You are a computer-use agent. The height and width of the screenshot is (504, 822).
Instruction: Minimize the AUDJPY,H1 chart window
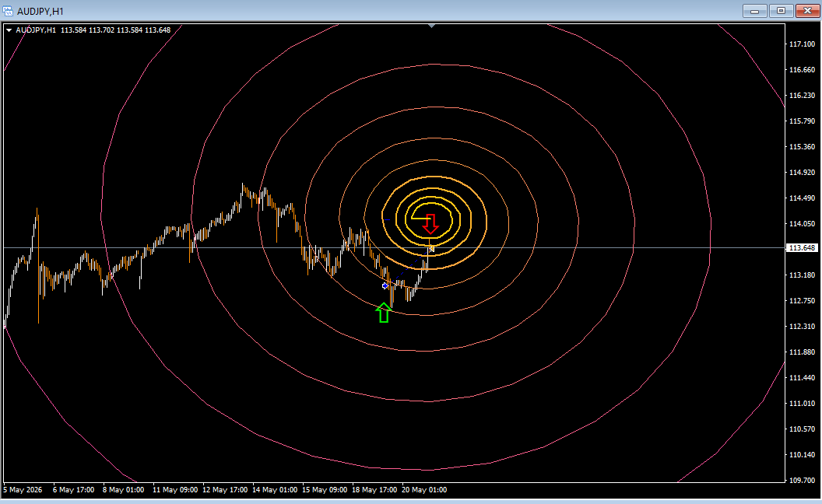pos(755,10)
